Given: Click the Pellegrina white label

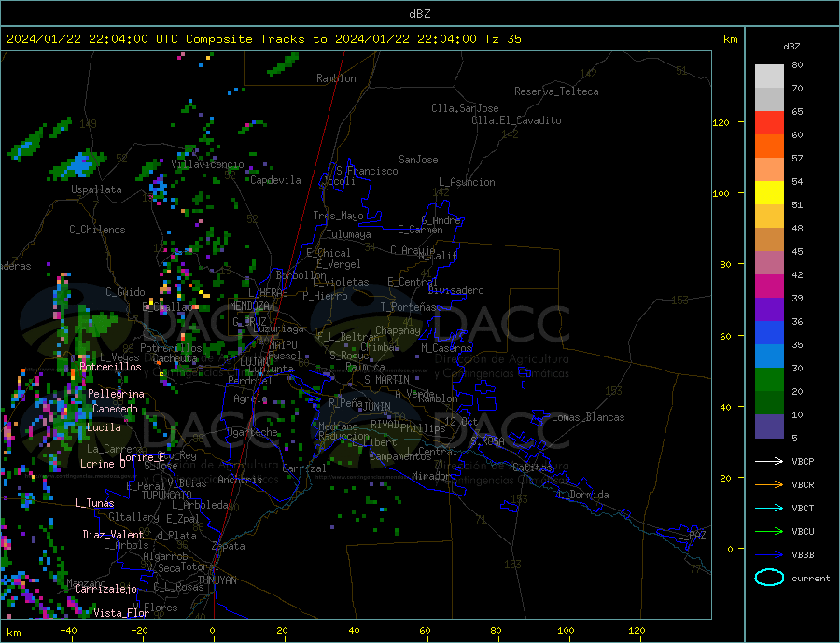Looking at the screenshot, I should [x=116, y=394].
